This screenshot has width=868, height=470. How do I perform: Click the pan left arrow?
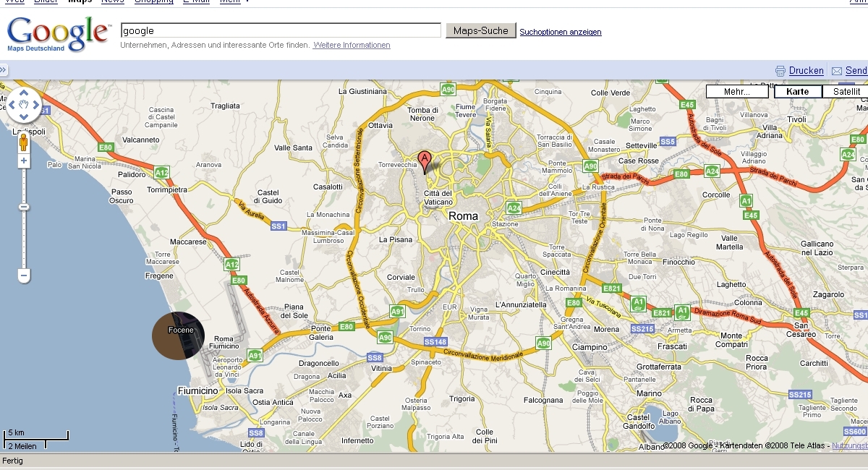(x=12, y=106)
